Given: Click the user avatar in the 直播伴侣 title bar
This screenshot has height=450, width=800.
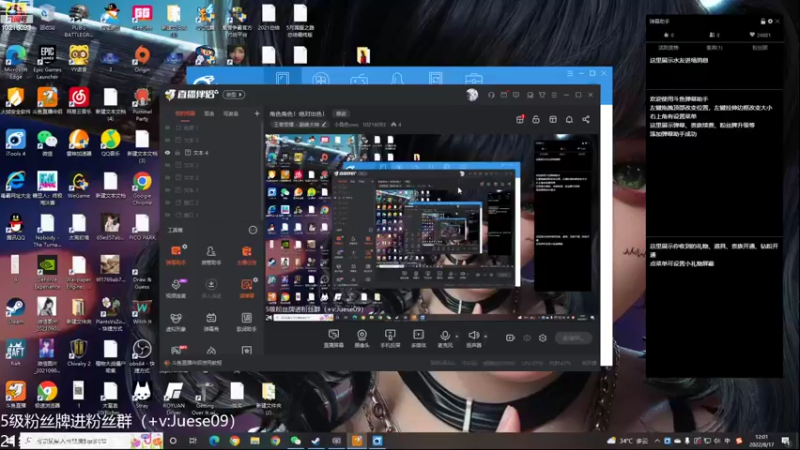Looking at the screenshot, I should pyautogui.click(x=472, y=94).
